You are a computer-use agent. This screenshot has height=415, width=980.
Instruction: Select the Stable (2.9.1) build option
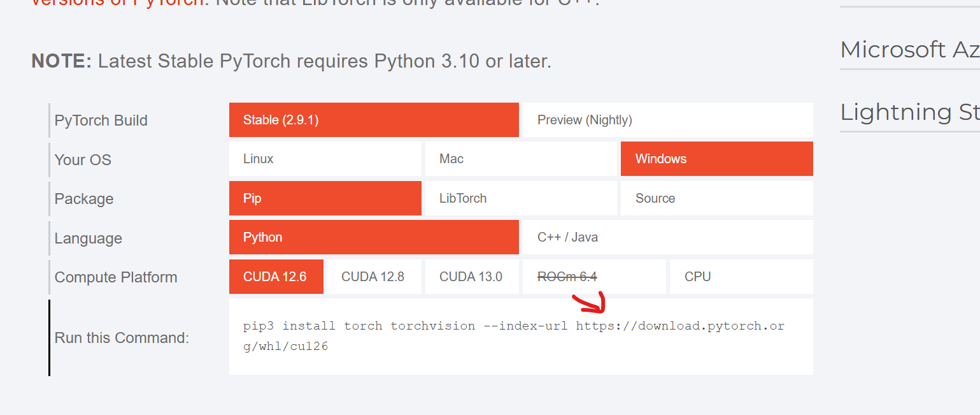pos(374,120)
